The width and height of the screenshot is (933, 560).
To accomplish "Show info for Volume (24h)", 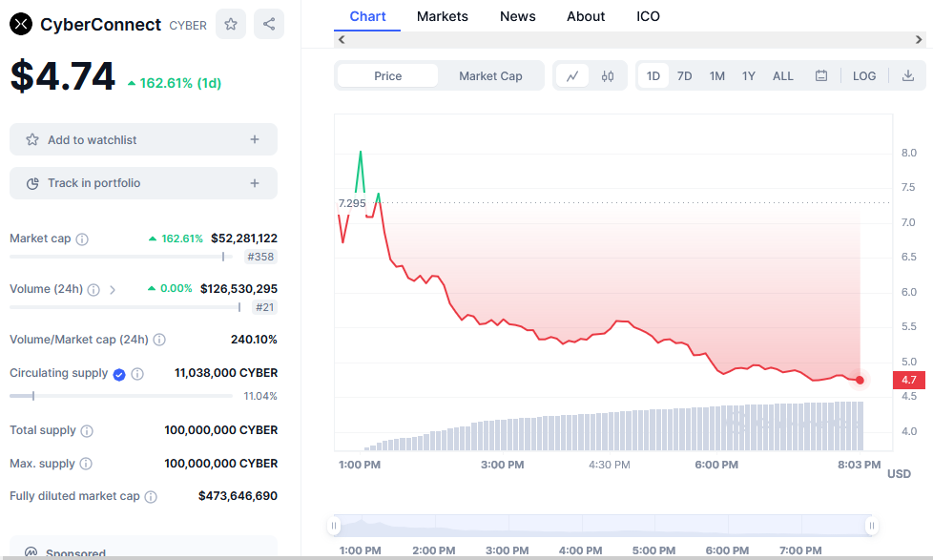I will click(x=93, y=290).
